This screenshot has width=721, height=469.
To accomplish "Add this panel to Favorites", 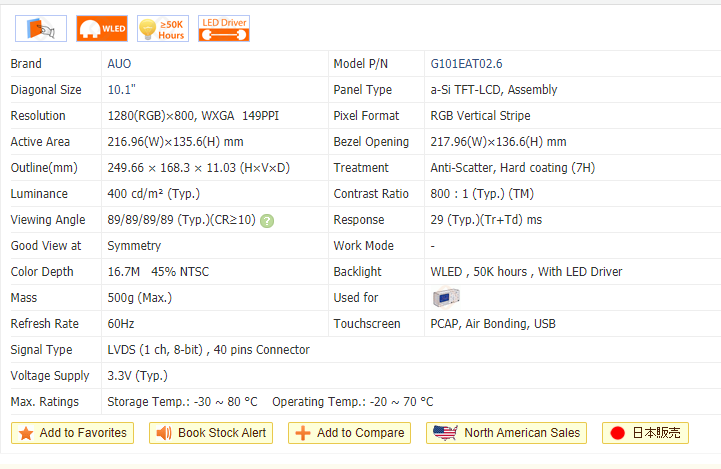I will point(72,433).
